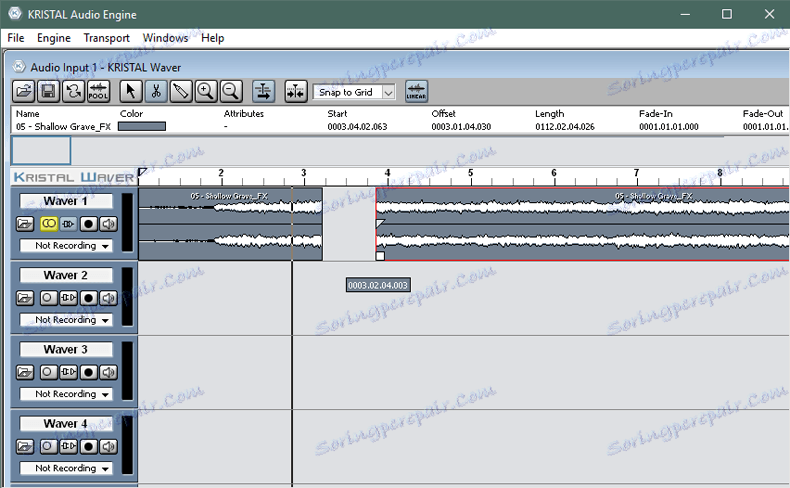Viewport: 790px width, 488px height.
Task: Click the overview navigator box
Action: 41,150
